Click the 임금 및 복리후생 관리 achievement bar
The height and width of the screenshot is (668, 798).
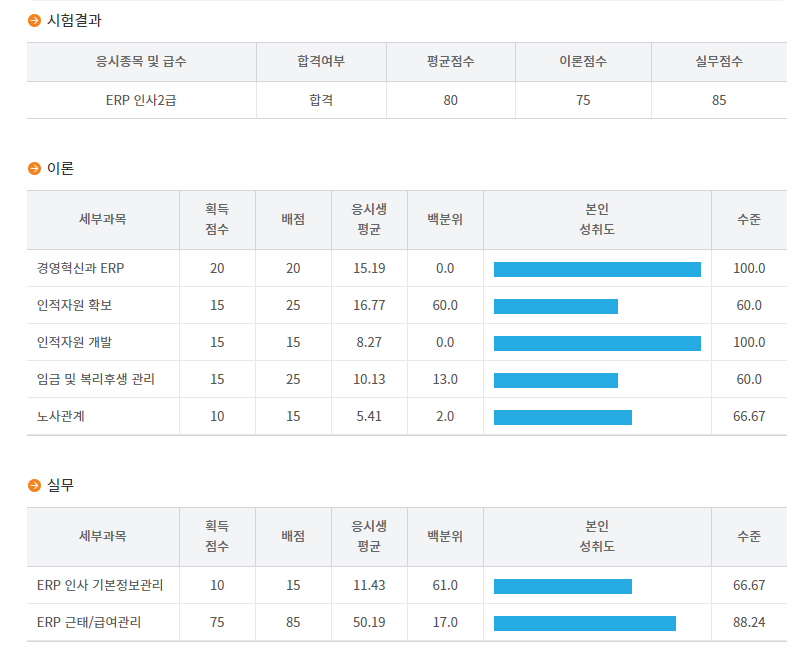click(556, 381)
